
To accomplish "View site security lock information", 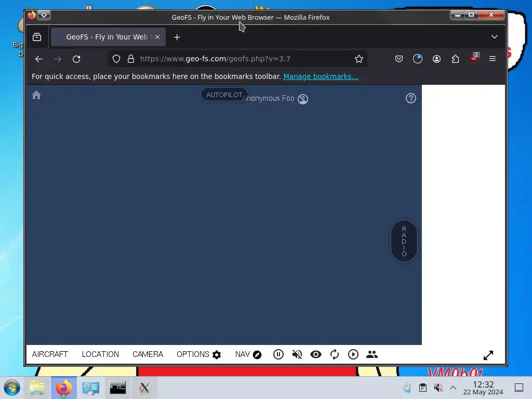I will click(131, 59).
